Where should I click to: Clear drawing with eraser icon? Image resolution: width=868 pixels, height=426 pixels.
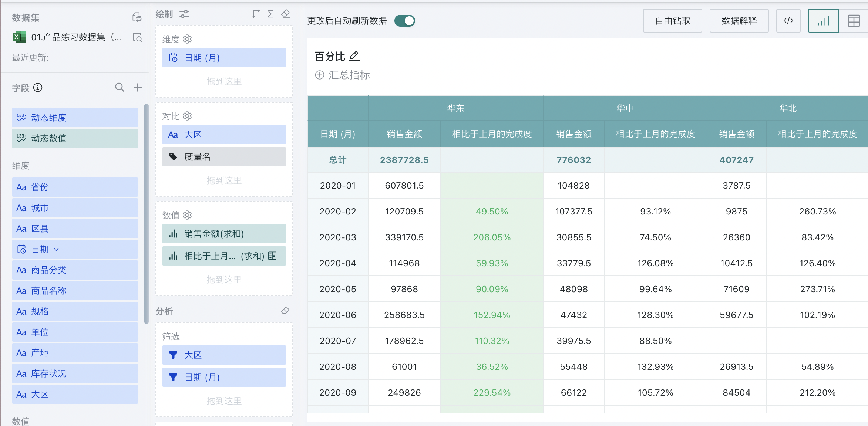click(285, 14)
